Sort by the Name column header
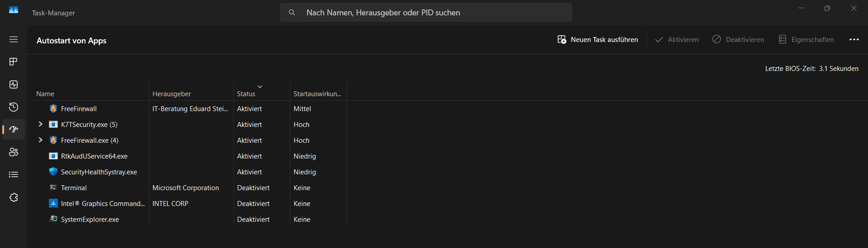Viewport: 868px width, 248px height. [x=45, y=94]
